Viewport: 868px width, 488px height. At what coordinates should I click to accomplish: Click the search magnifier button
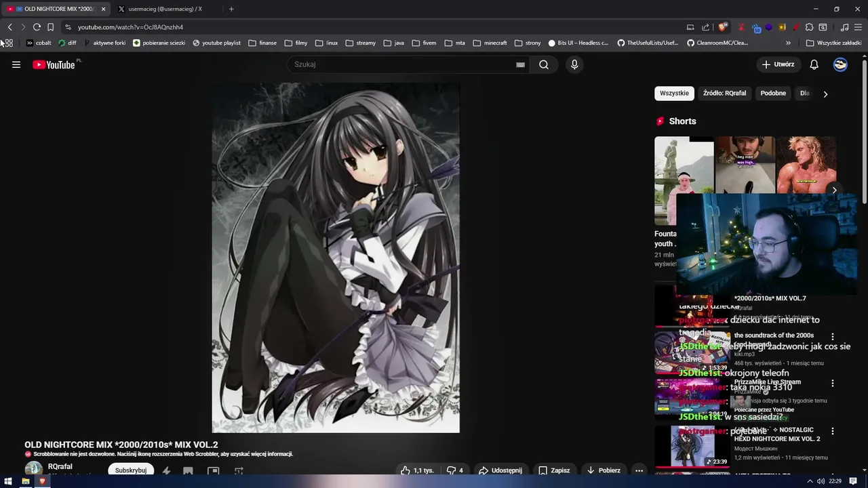click(544, 64)
